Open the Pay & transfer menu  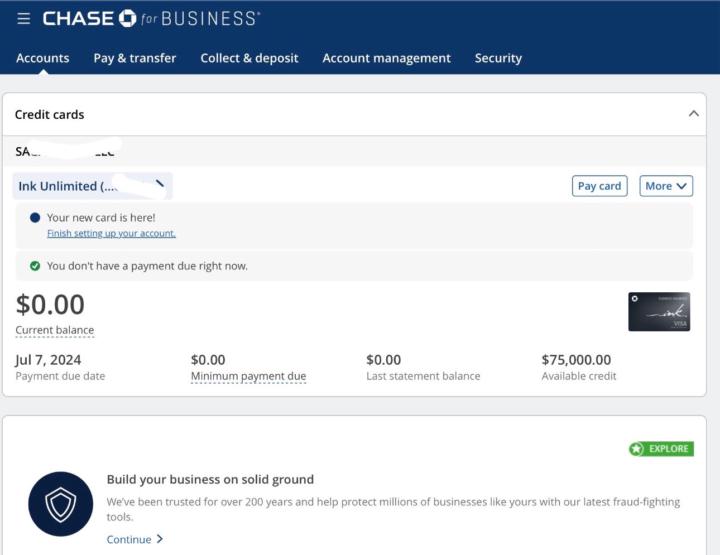pyautogui.click(x=135, y=58)
